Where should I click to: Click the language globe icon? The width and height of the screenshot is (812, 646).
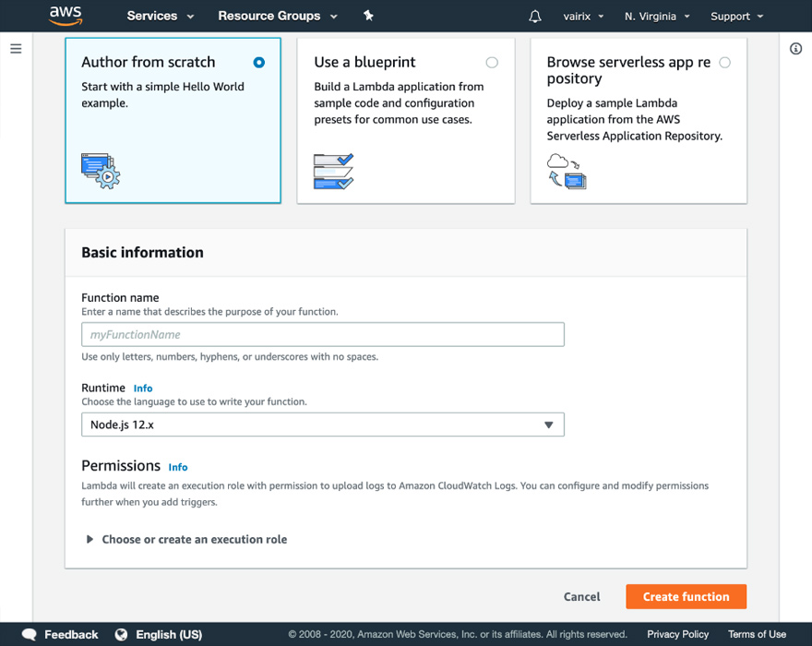(121, 635)
